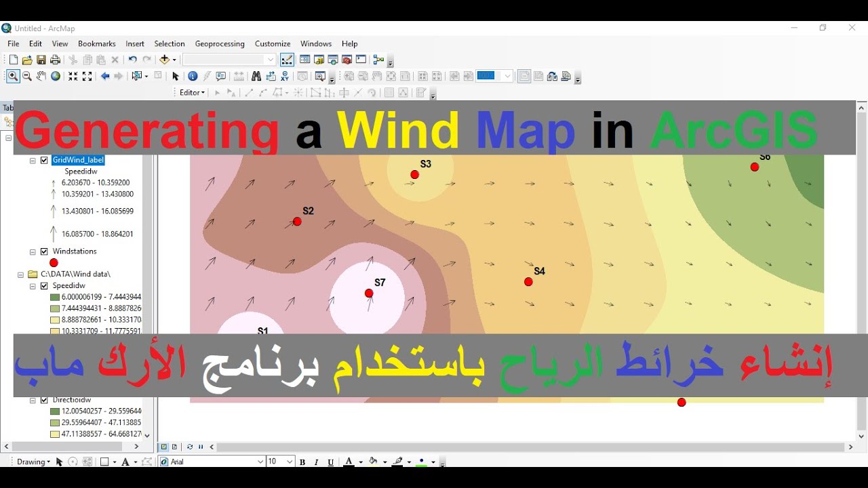Open an existing map document

(27, 60)
